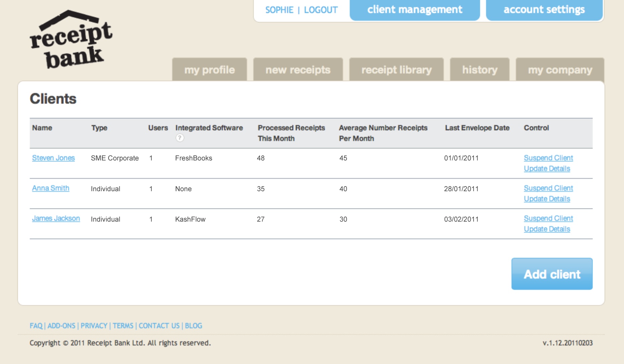Update details for Anna Smith
Image resolution: width=624 pixels, height=364 pixels.
pos(547,199)
